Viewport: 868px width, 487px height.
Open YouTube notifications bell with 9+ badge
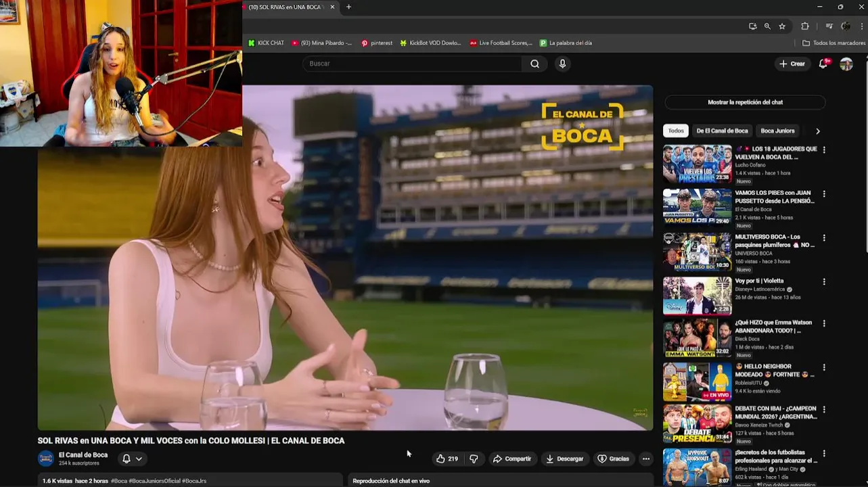coord(823,64)
